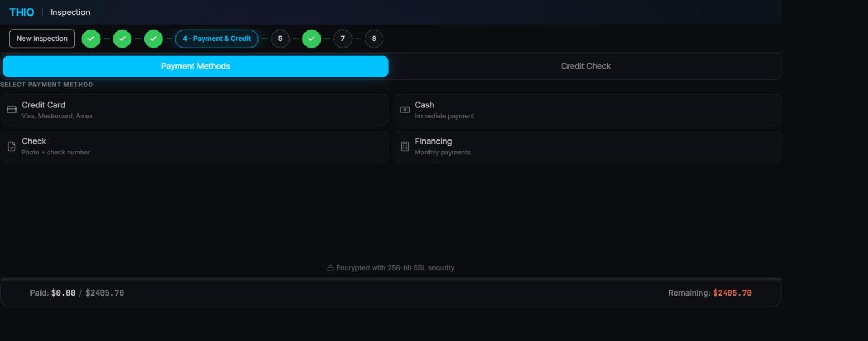Go to completed step two checkmark
This screenshot has height=341, width=868.
click(122, 39)
